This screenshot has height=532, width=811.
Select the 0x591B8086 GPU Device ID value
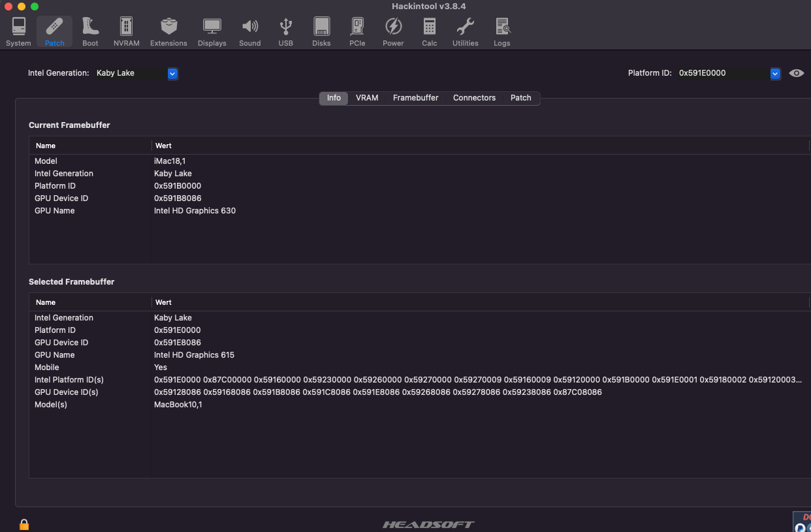178,198
